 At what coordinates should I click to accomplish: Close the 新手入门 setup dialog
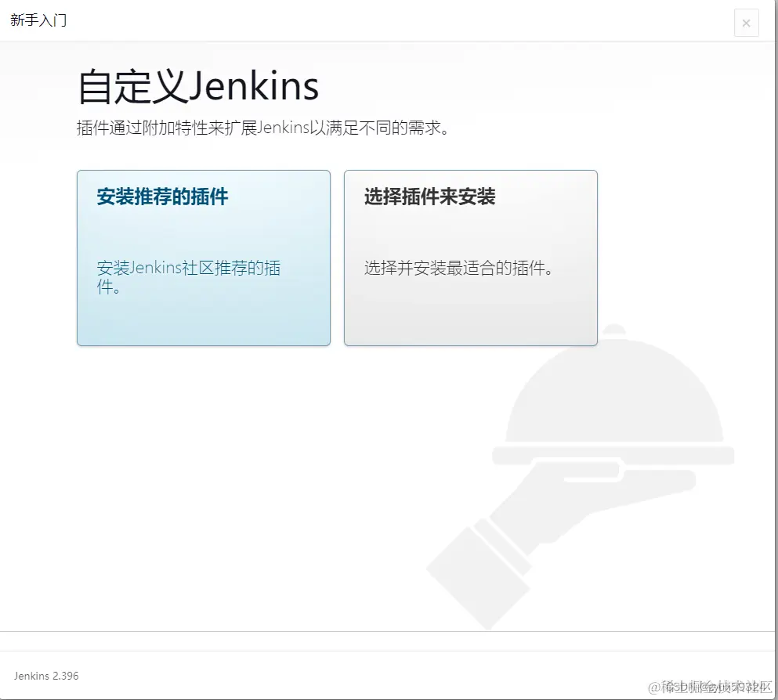pos(746,23)
